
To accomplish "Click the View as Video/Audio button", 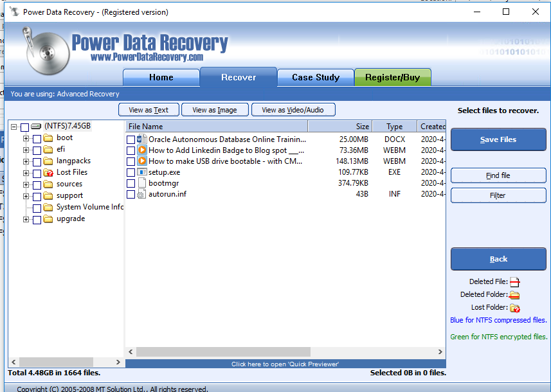I will coord(293,110).
